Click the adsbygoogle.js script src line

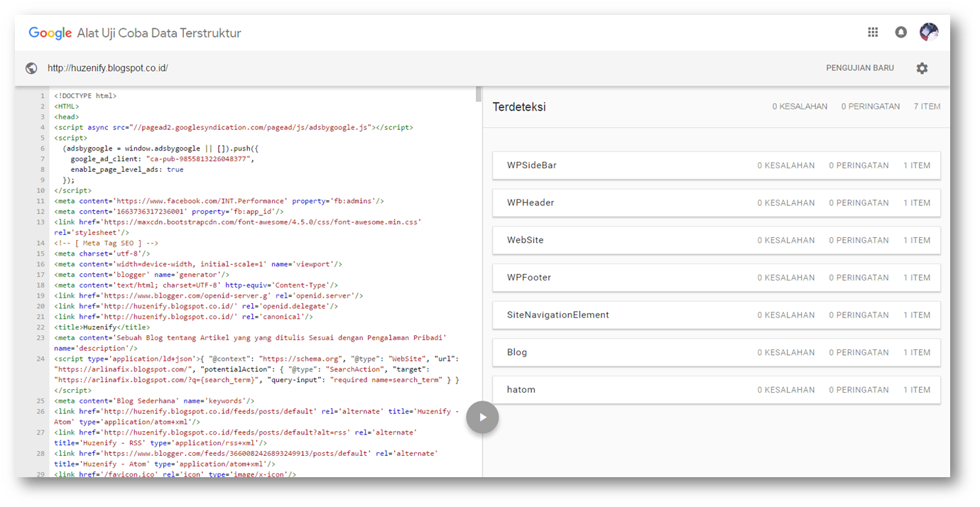tap(234, 127)
